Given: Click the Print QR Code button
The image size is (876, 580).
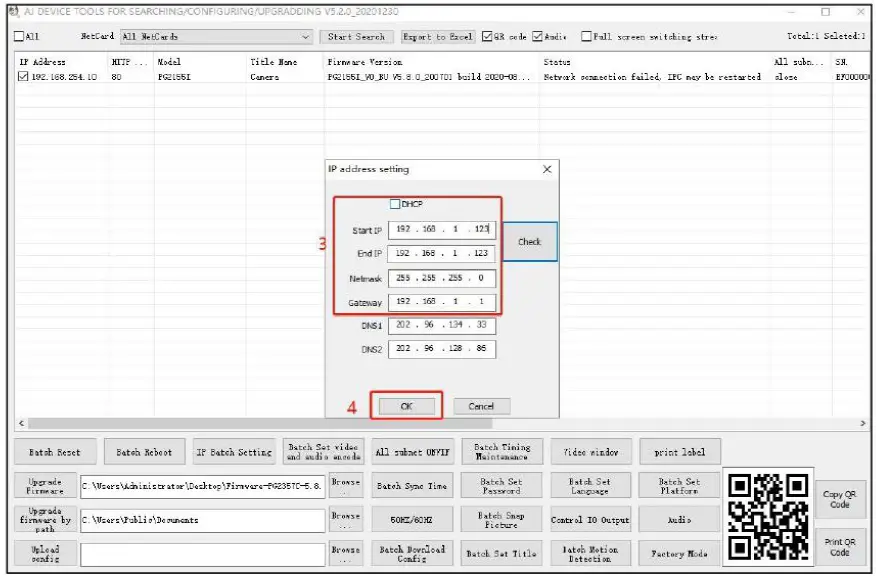Looking at the screenshot, I should [840, 547].
